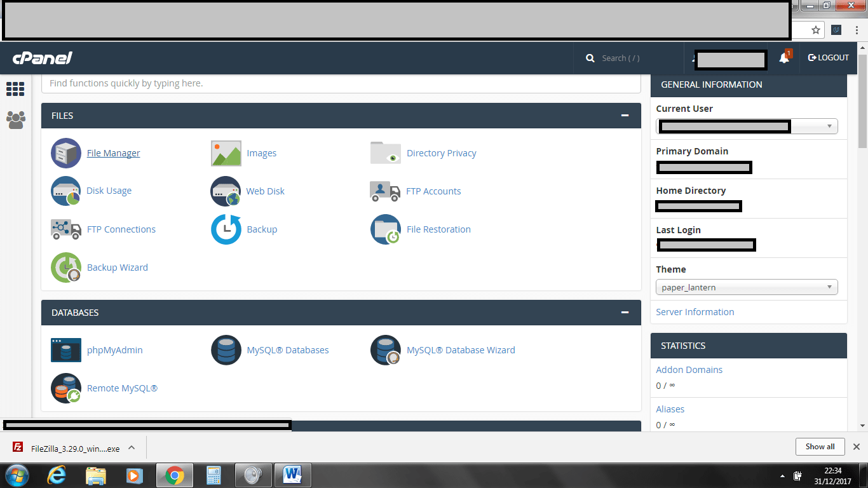
Task: Open the File Manager icon
Action: (x=66, y=153)
